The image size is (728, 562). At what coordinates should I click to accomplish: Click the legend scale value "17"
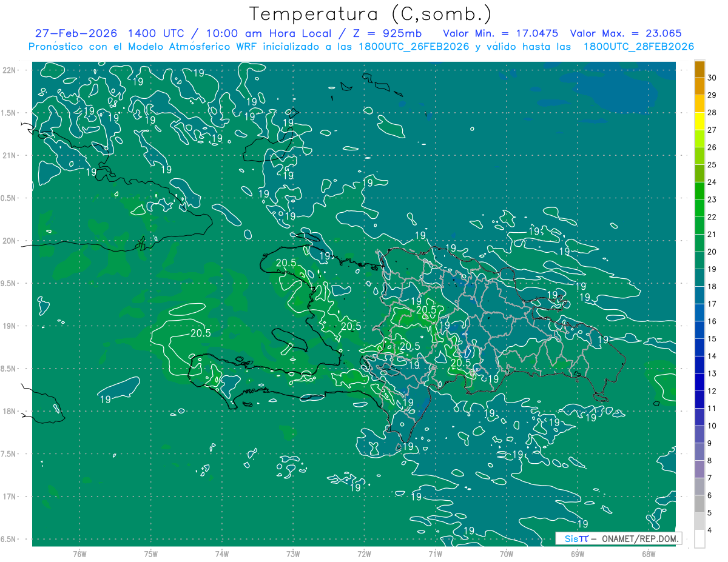pos(713,304)
